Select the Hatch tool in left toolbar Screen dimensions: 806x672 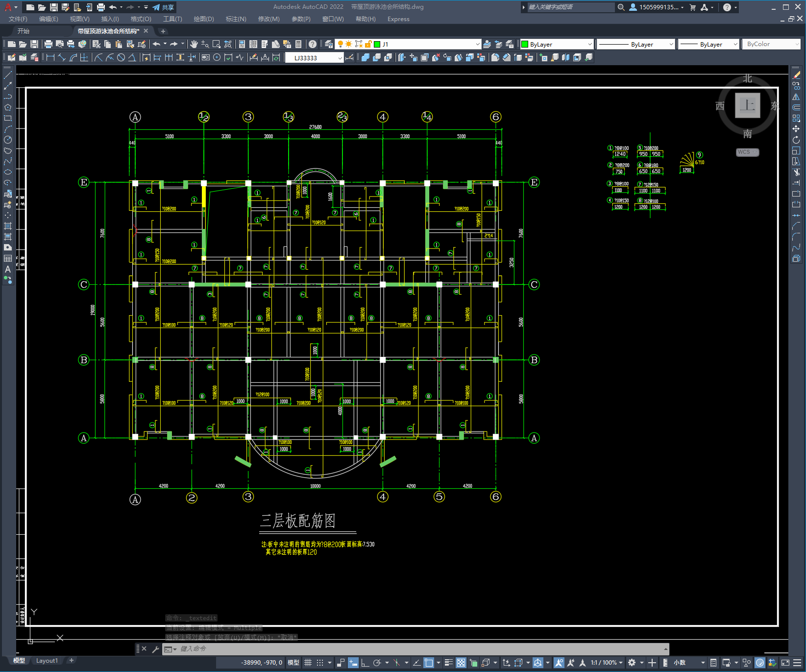pos(8,226)
